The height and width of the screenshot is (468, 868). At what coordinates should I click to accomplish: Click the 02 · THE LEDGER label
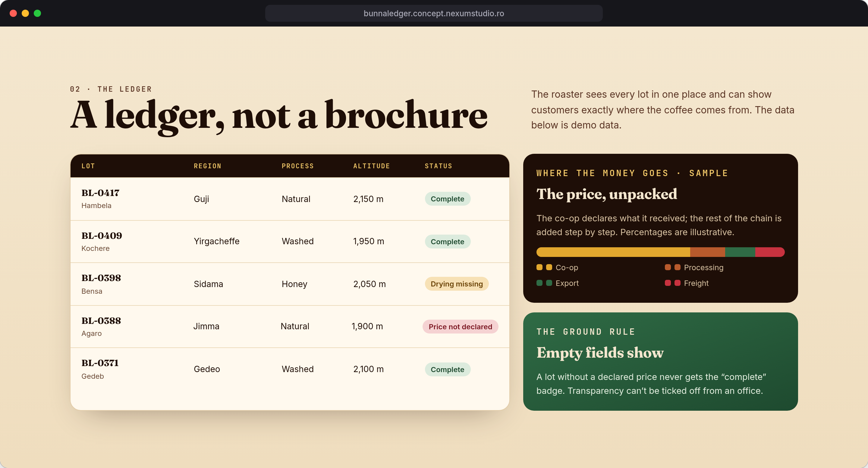[111, 89]
